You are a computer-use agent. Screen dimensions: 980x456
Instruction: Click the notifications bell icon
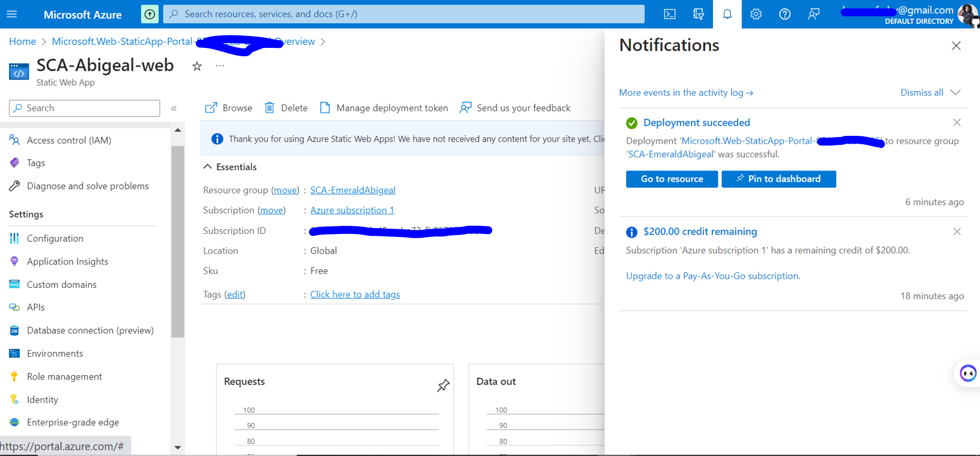(727, 14)
